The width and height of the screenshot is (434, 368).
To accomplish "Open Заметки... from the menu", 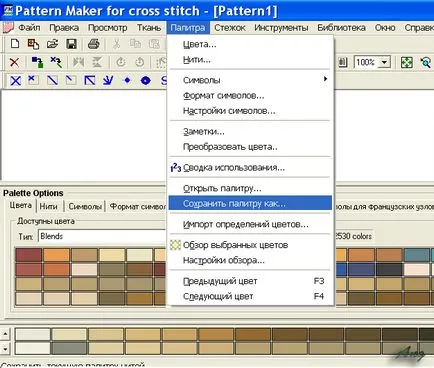I will pos(250,132).
